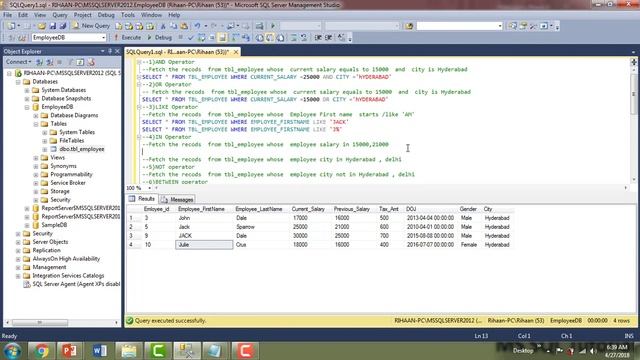Open the Solution Explorer toolbar icon
The width and height of the screenshot is (640, 360).
pyautogui.click(x=513, y=26)
